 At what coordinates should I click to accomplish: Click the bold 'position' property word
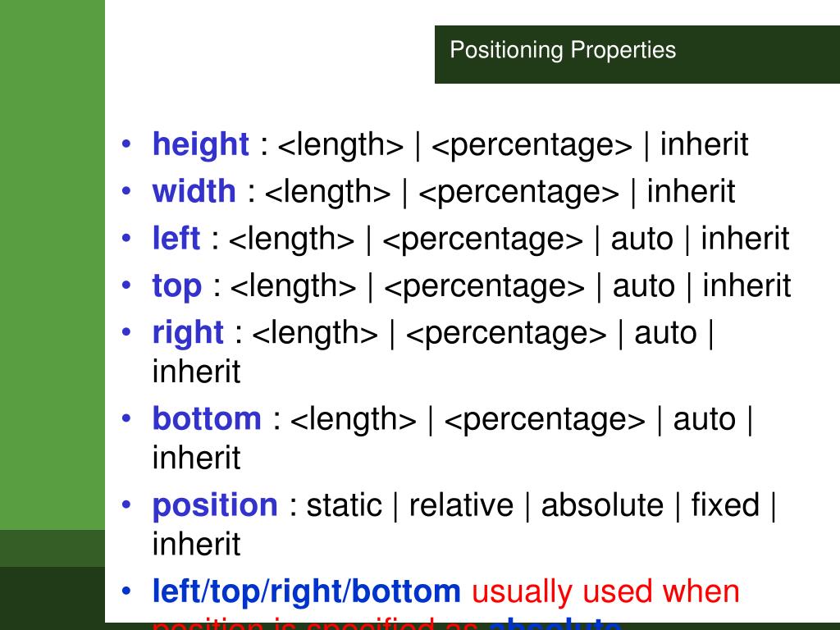pos(215,505)
